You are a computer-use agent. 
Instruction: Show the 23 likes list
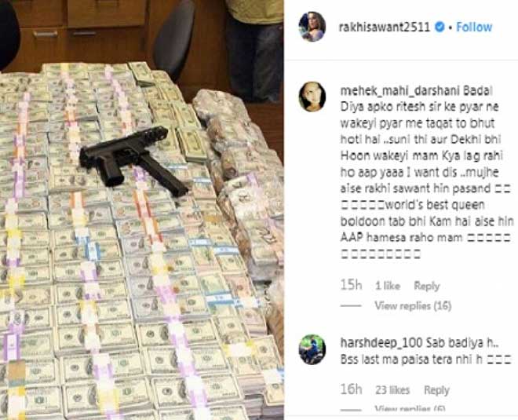pos(392,390)
